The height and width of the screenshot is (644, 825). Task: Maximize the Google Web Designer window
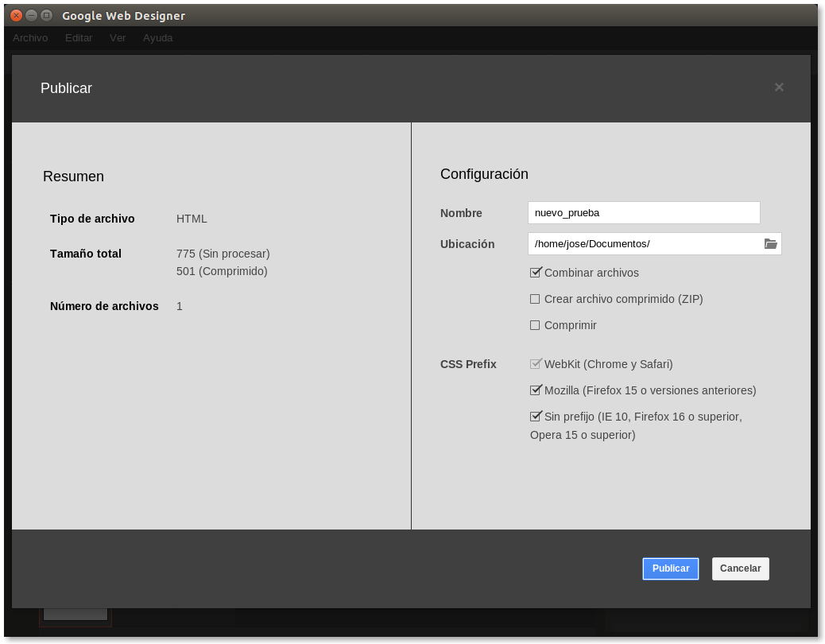[46, 15]
